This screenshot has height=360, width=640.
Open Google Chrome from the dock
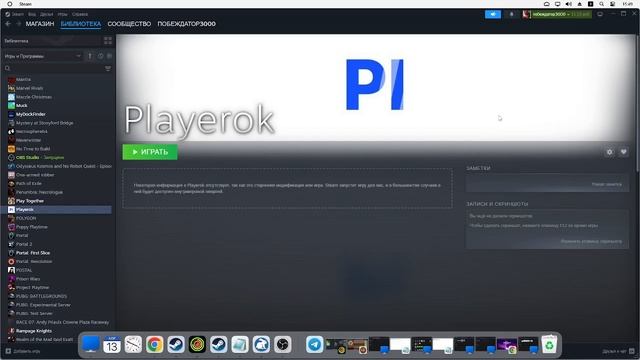point(155,344)
